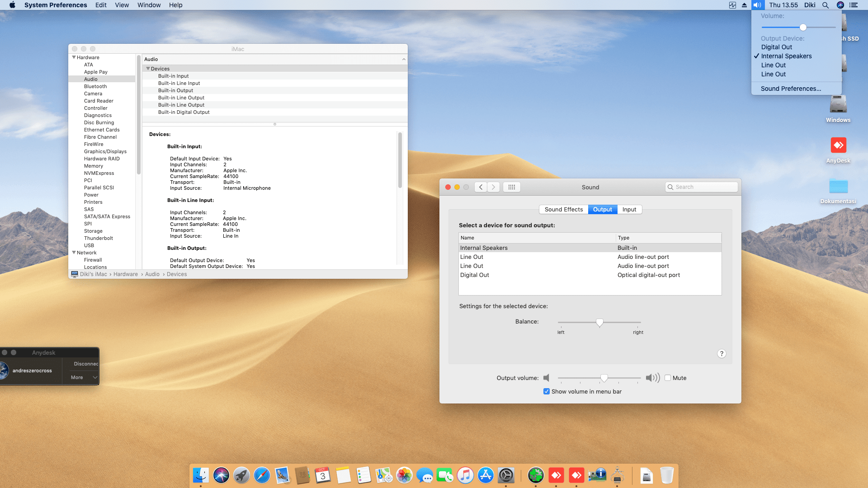Click the help question mark button
Viewport: 868px width, 488px height.
pos(722,354)
